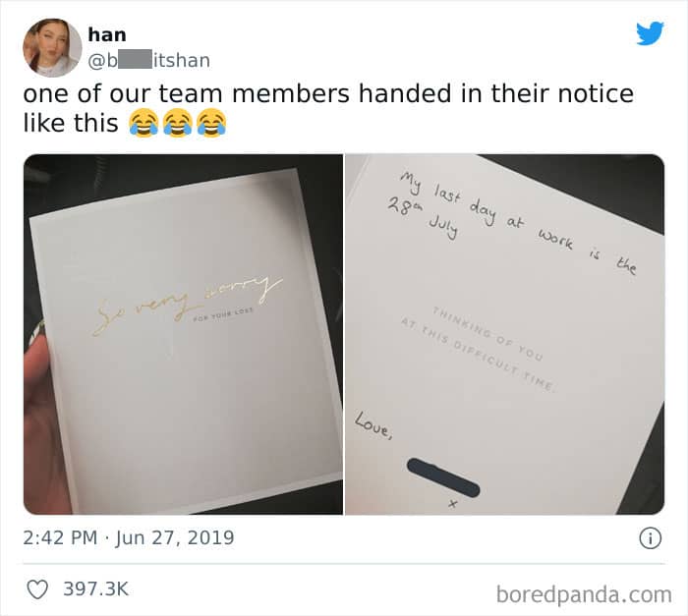Click the heart like icon
This screenshot has width=688, height=616.
pos(37,589)
